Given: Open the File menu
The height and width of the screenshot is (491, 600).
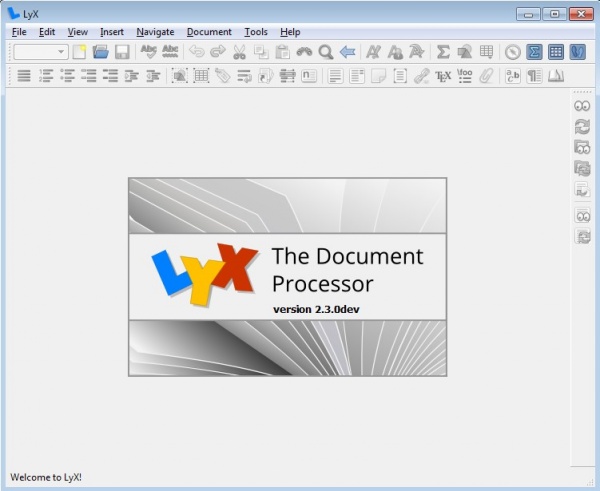Looking at the screenshot, I should pos(19,32).
